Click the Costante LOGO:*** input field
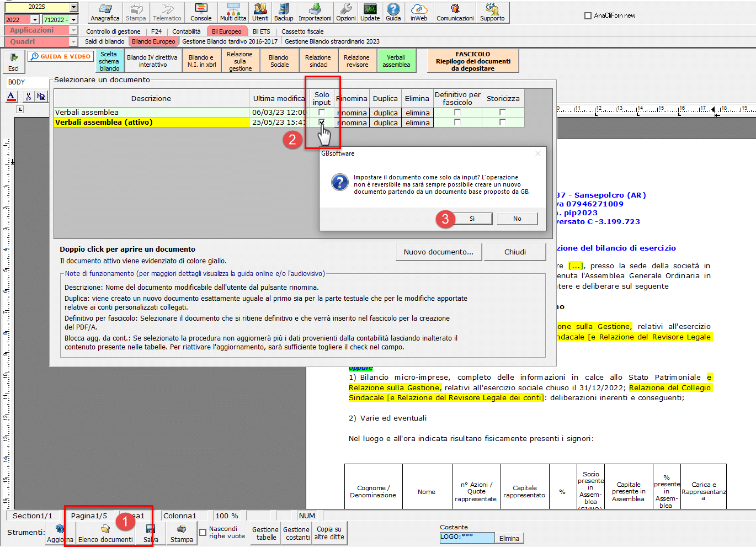The image size is (756, 547). coord(467,538)
